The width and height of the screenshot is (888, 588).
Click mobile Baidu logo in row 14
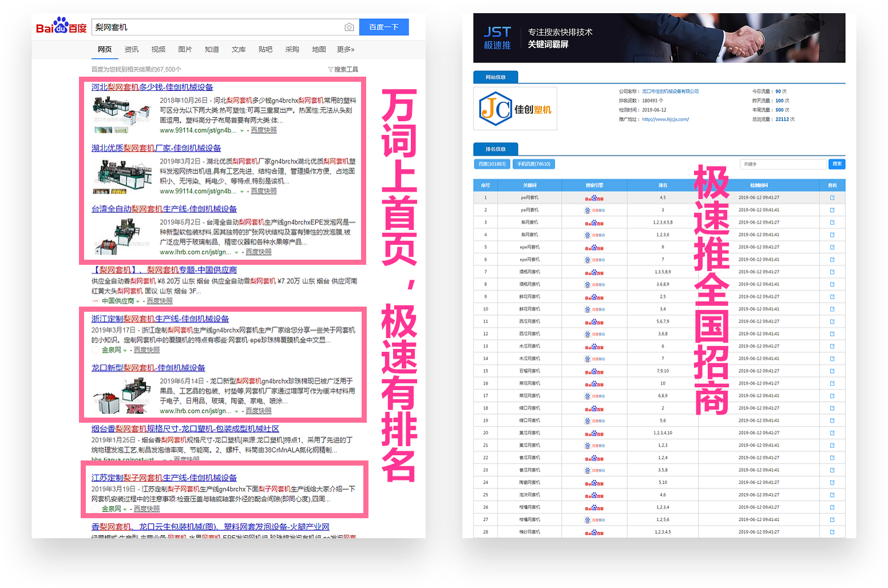[594, 359]
